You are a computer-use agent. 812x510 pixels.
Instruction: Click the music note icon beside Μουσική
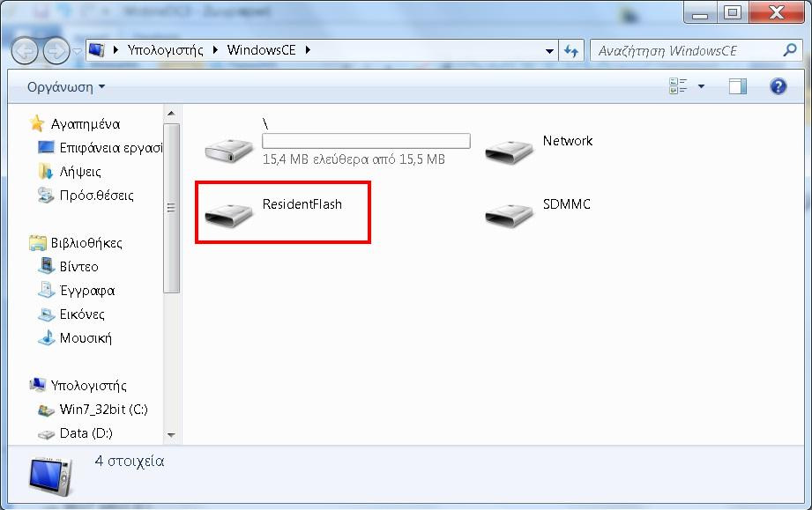pos(46,337)
